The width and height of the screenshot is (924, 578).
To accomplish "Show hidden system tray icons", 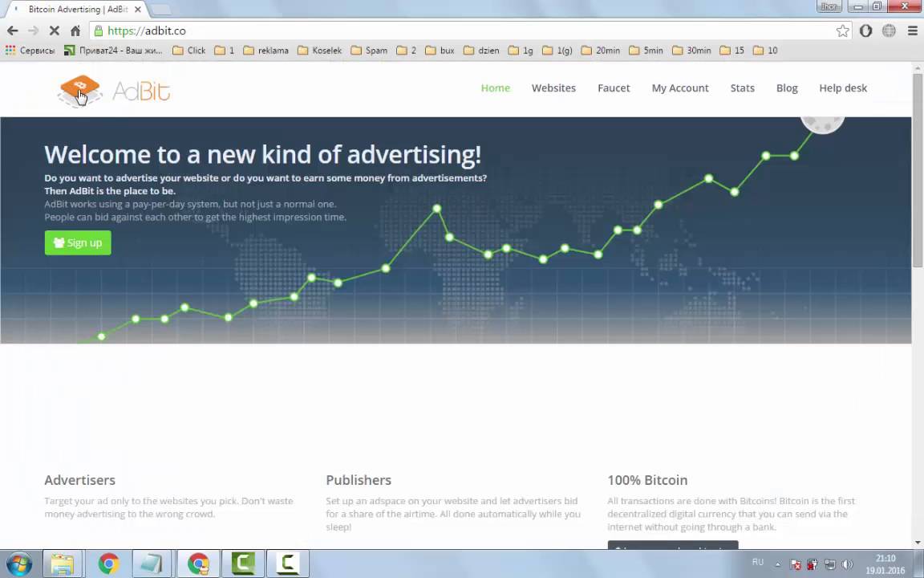I will (777, 564).
